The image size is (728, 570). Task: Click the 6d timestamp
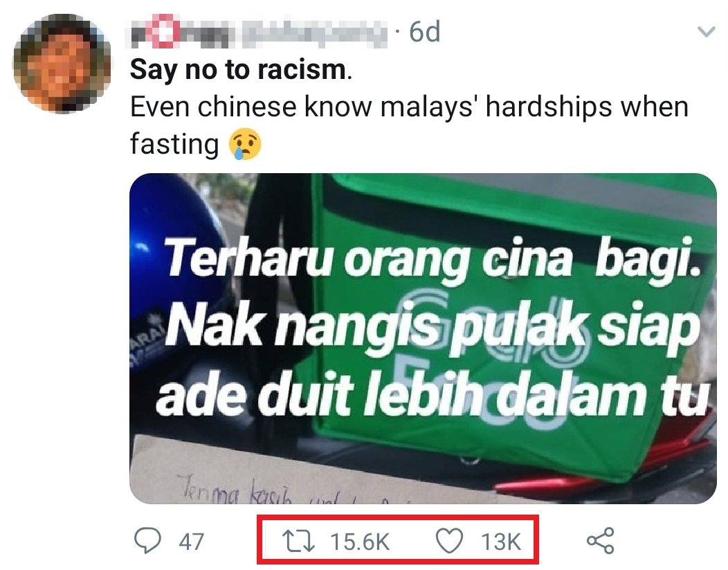pyautogui.click(x=424, y=32)
